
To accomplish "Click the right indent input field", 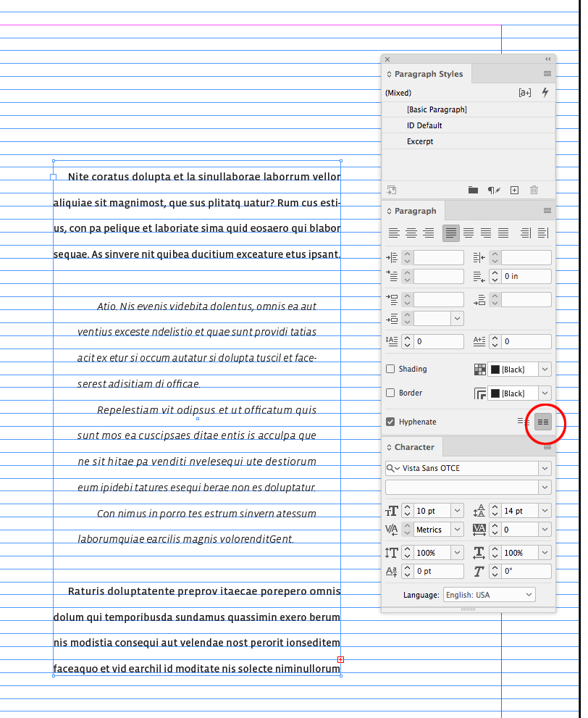I will [x=525, y=257].
